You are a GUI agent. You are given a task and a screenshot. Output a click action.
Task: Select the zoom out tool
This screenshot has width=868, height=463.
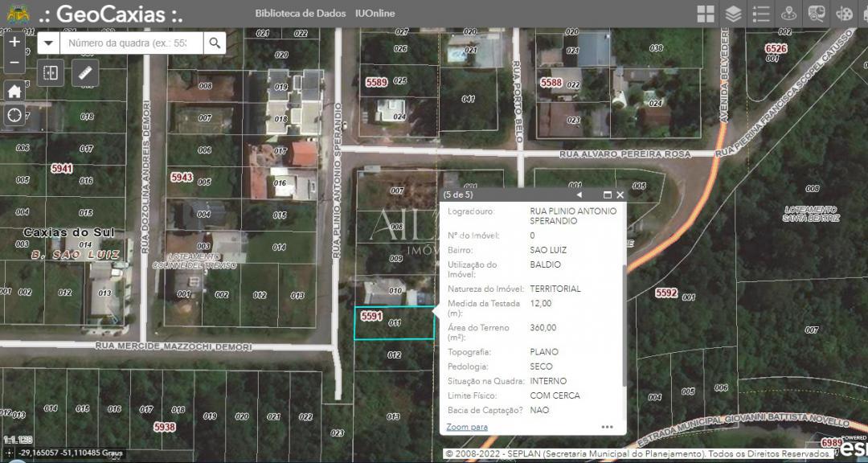pyautogui.click(x=14, y=62)
